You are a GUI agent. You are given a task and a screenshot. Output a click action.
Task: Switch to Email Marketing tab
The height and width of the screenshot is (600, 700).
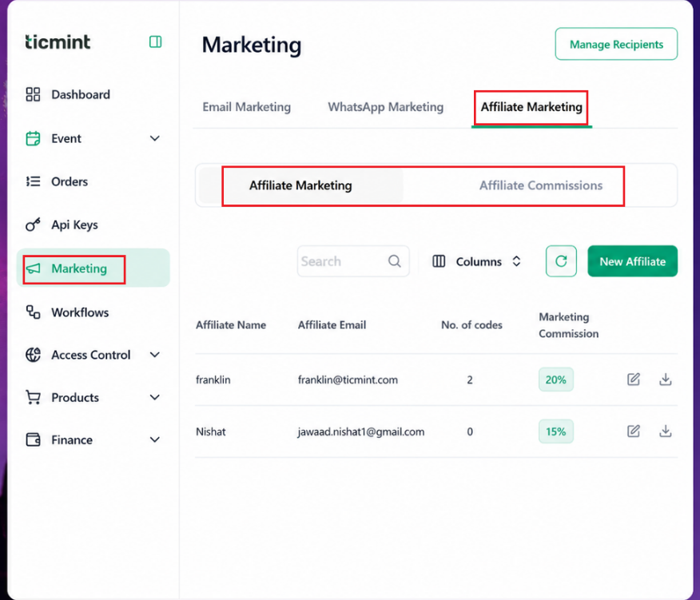pos(246,107)
